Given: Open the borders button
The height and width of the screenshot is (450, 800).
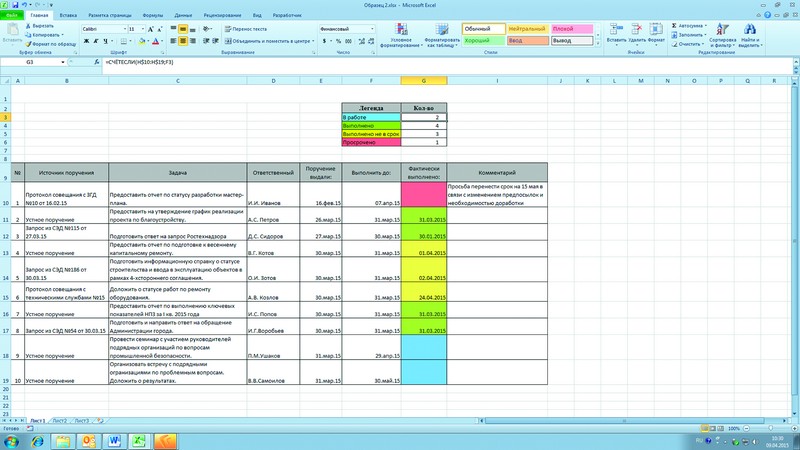Looking at the screenshot, I should pos(123,41).
